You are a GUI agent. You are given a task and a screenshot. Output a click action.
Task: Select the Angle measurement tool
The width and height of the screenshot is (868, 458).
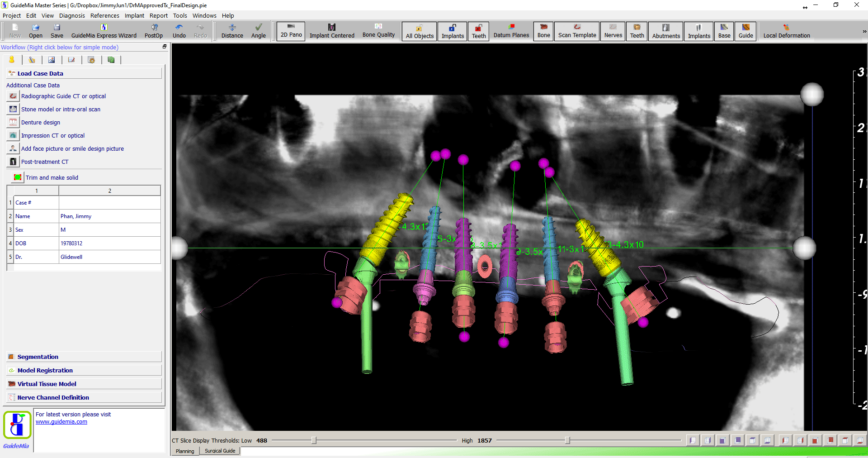pyautogui.click(x=258, y=31)
